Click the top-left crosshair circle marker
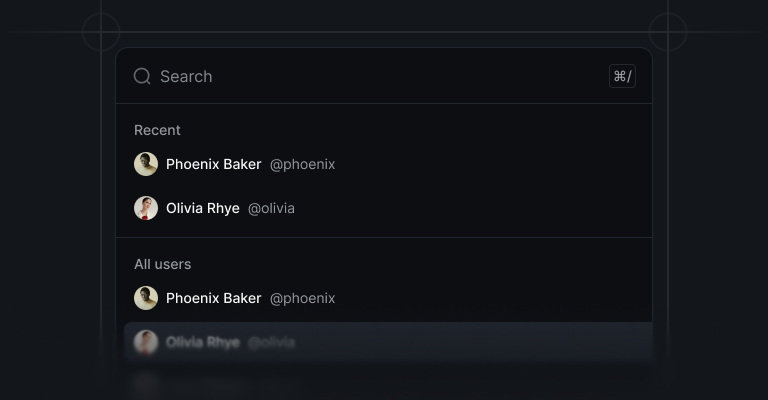 [x=101, y=32]
